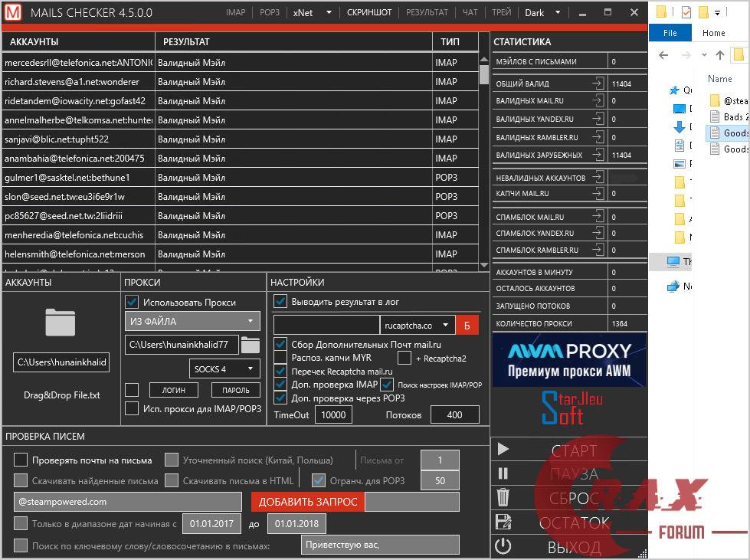Click the Mails Checker M logo icon
This screenshot has width=750, height=560.
(11, 12)
